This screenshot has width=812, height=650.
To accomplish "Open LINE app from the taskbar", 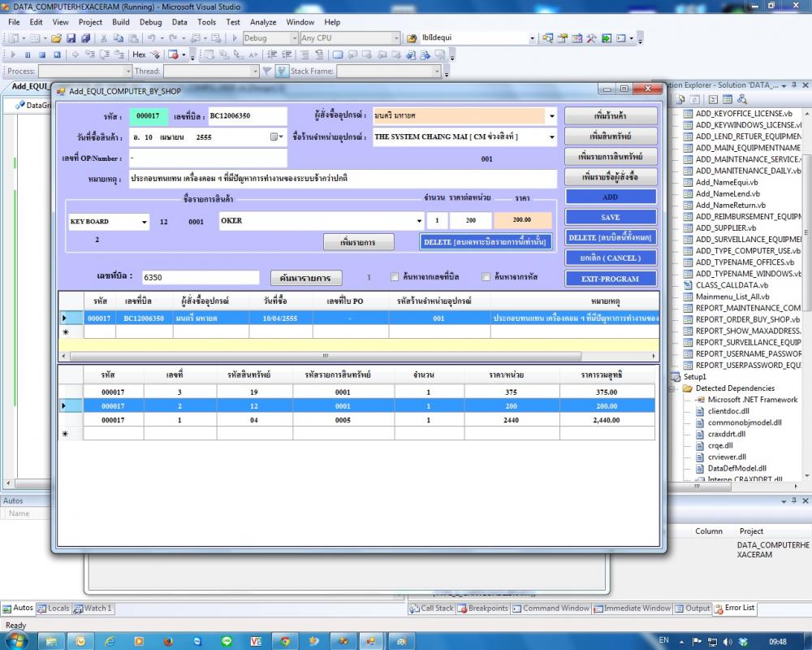I will [227, 641].
